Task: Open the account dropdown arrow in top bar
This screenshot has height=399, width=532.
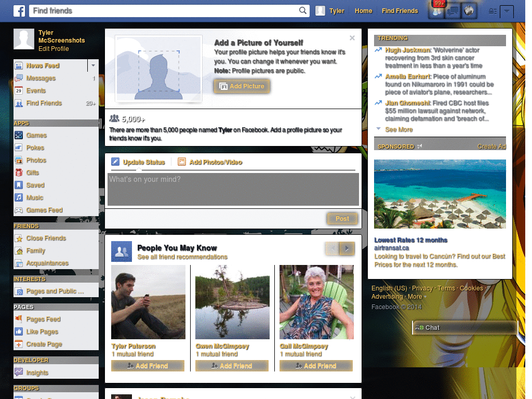Action: point(507,11)
